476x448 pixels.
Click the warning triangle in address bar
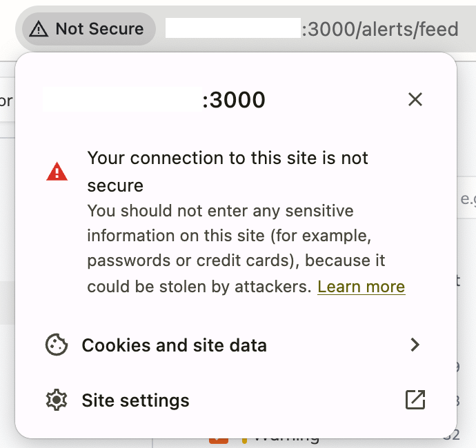(39, 29)
